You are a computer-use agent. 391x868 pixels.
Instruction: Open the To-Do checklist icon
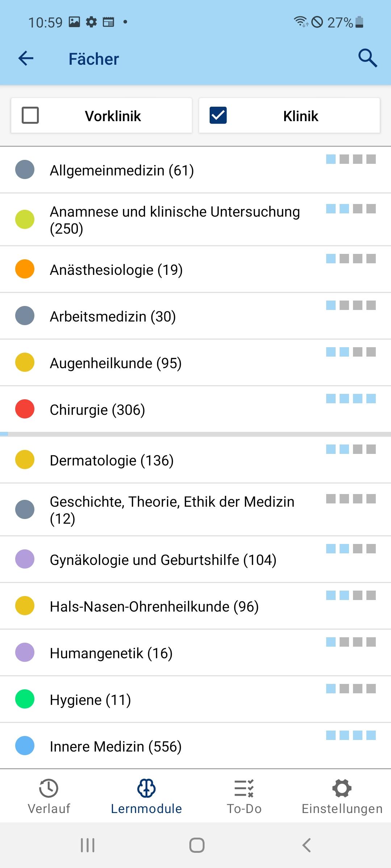coord(244,789)
